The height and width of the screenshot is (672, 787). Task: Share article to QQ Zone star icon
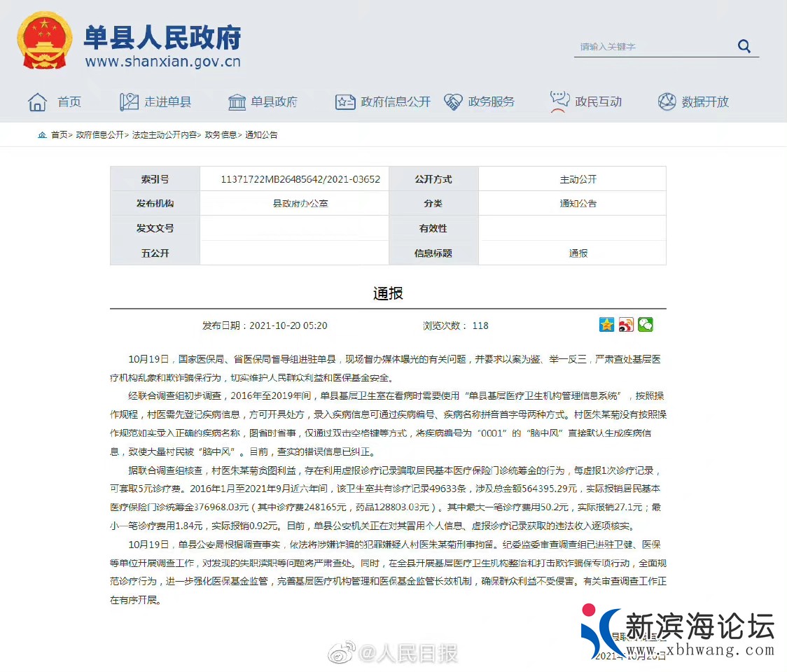(606, 325)
